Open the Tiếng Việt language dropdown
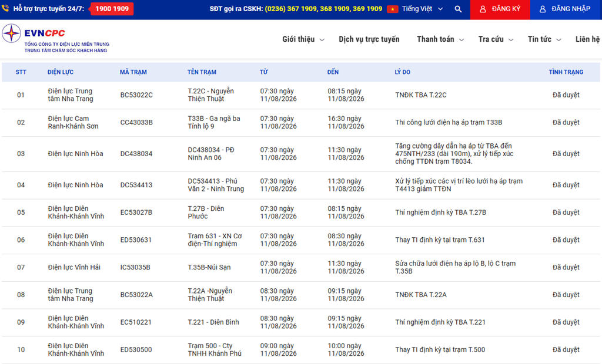The image size is (602, 364). [x=422, y=9]
